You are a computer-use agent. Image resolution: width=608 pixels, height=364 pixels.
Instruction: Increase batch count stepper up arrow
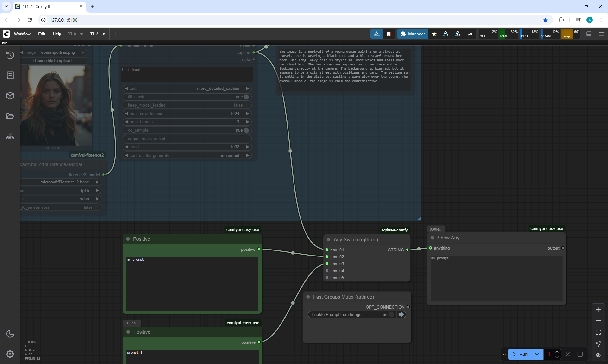(x=557, y=352)
